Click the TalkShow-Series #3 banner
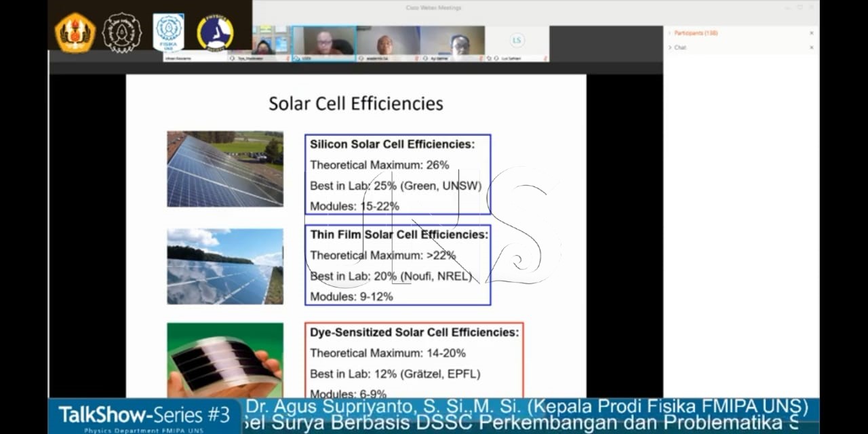This screenshot has height=434, width=868. click(x=144, y=416)
